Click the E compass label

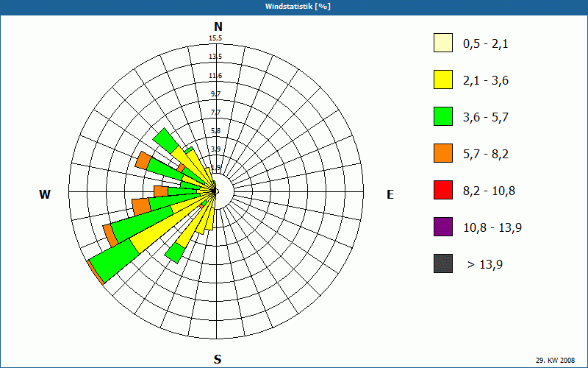pos(390,194)
